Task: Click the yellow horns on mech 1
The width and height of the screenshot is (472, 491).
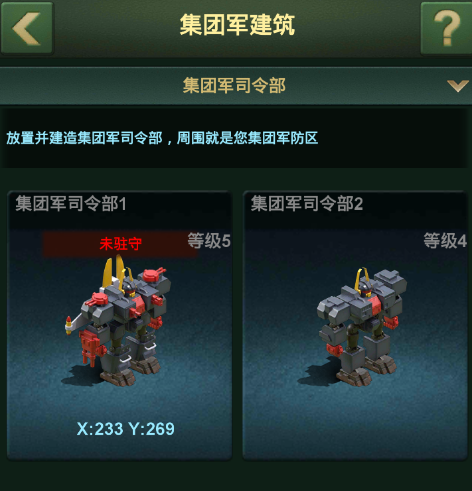Action: (115, 271)
